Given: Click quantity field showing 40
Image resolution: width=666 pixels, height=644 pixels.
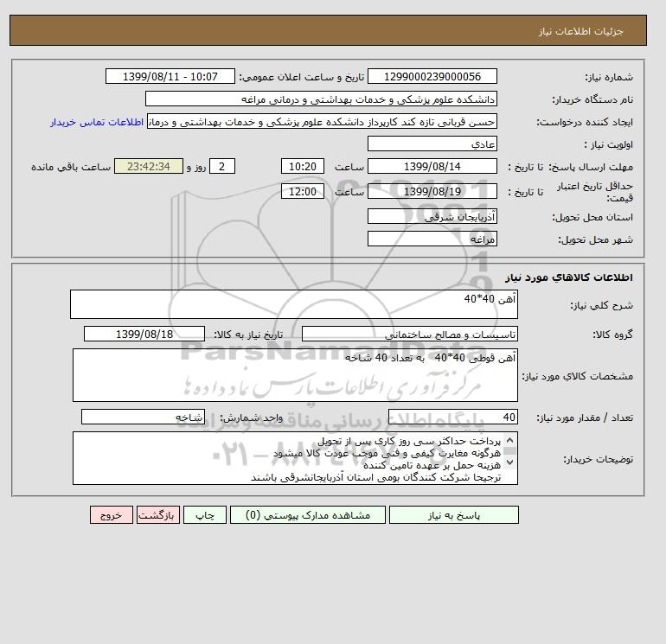Looking at the screenshot, I should 452,417.
